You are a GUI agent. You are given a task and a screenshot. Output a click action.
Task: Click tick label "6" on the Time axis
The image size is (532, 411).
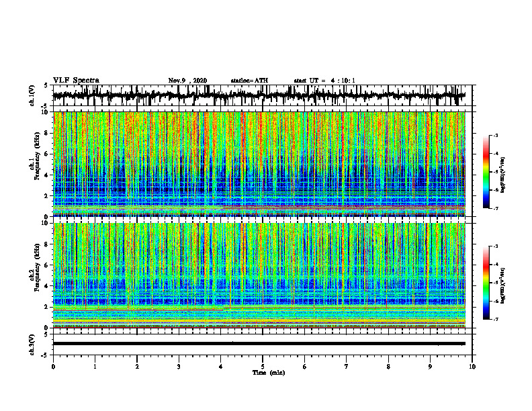(x=305, y=367)
